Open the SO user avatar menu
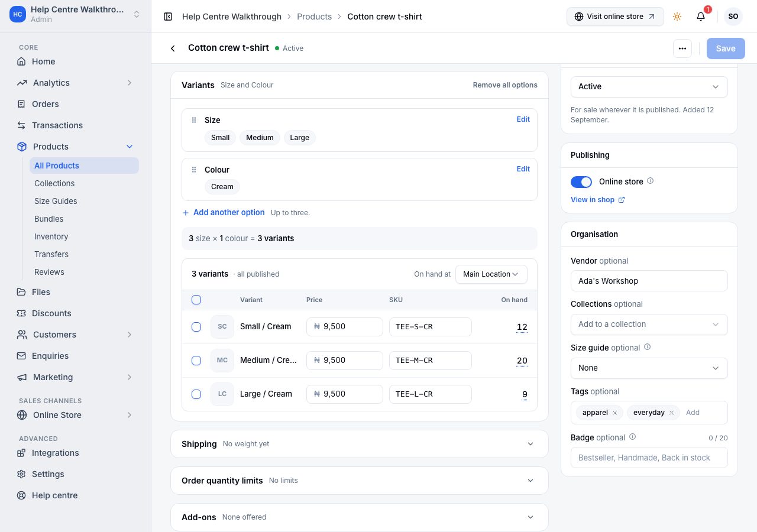The height and width of the screenshot is (532, 757). pyautogui.click(x=733, y=17)
